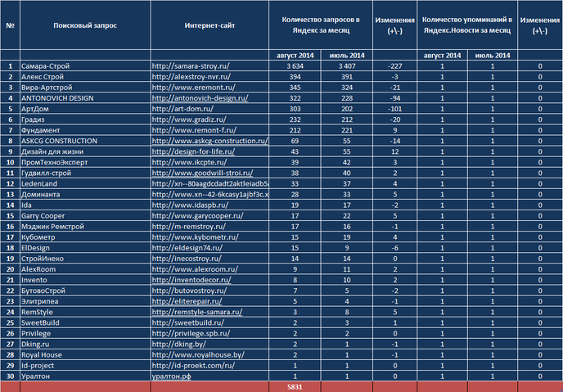Select the Royal House cell
Viewport: 563px width, 392px height.
(85, 354)
